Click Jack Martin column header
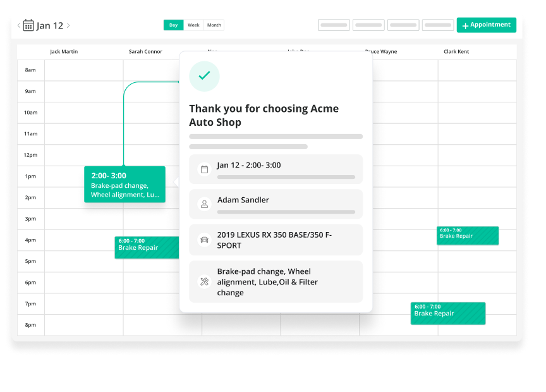The height and width of the screenshot is (392, 546). click(64, 52)
